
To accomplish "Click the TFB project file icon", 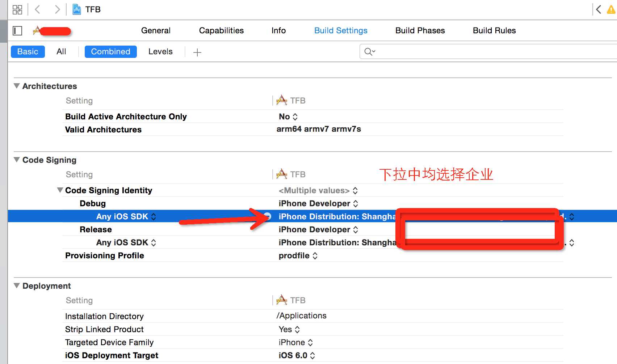I will click(x=77, y=9).
